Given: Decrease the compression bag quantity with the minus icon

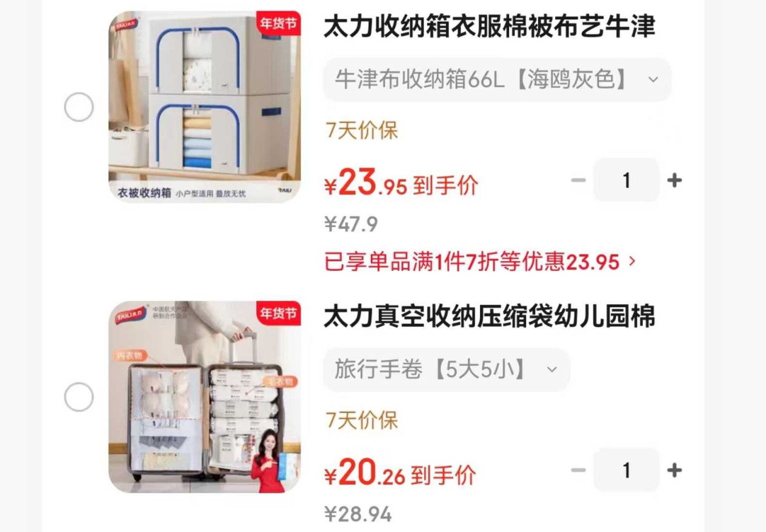Looking at the screenshot, I should (579, 470).
